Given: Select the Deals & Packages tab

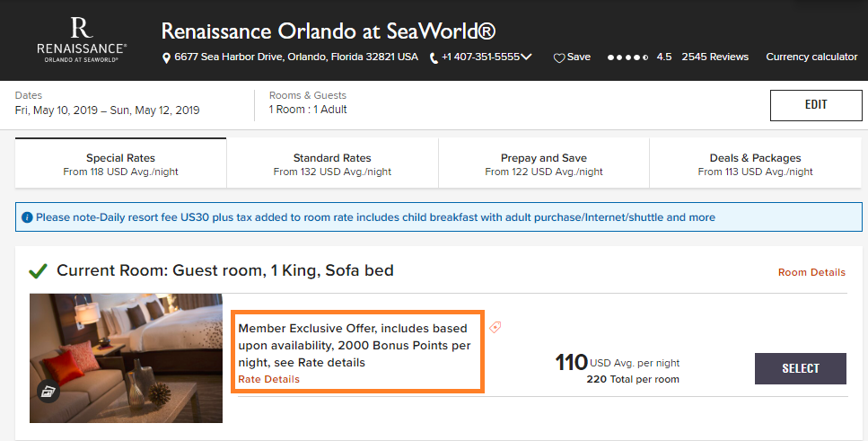Looking at the screenshot, I should (x=755, y=163).
